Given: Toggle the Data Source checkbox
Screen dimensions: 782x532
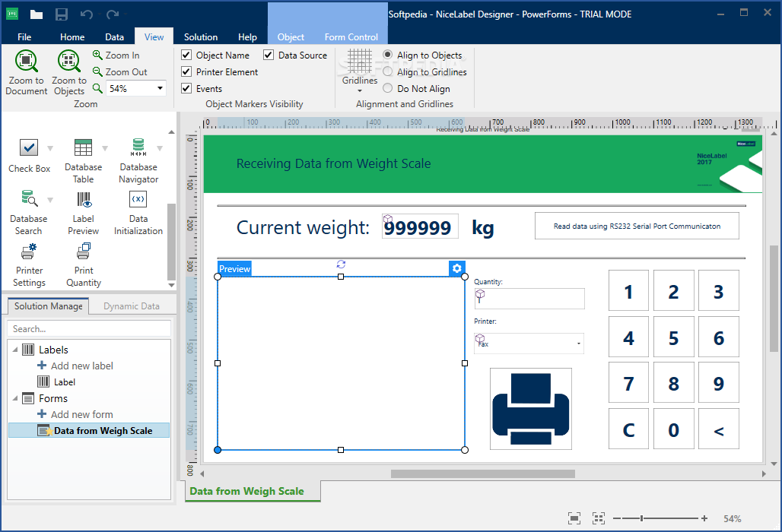Looking at the screenshot, I should pos(269,55).
